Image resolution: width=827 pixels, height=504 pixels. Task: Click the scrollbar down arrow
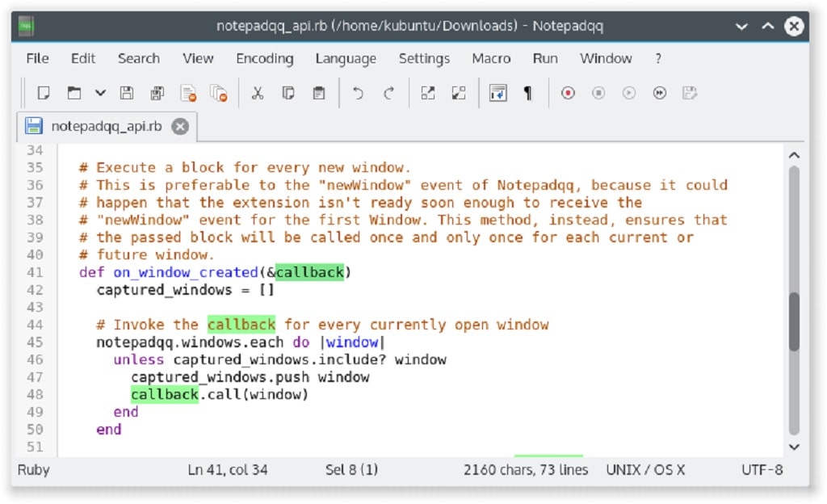point(793,447)
